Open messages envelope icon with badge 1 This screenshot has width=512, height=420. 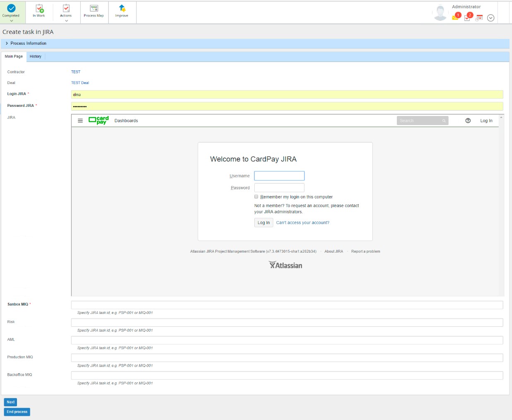point(456,17)
